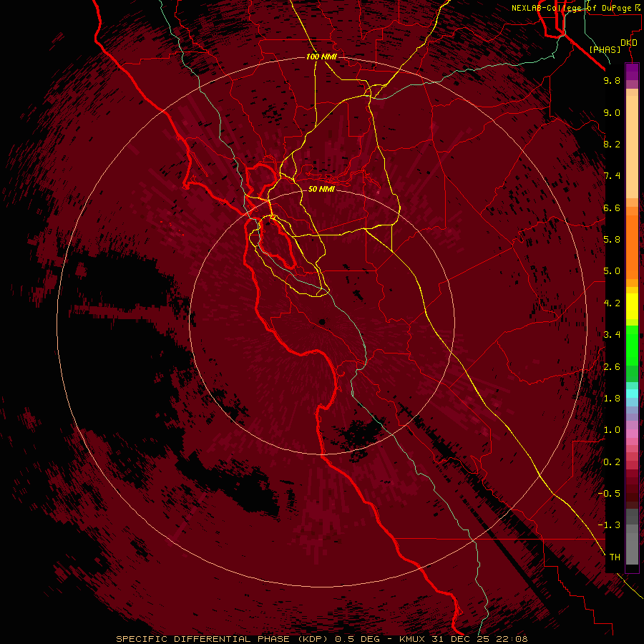Click the -0.5 value on the scale

point(609,494)
